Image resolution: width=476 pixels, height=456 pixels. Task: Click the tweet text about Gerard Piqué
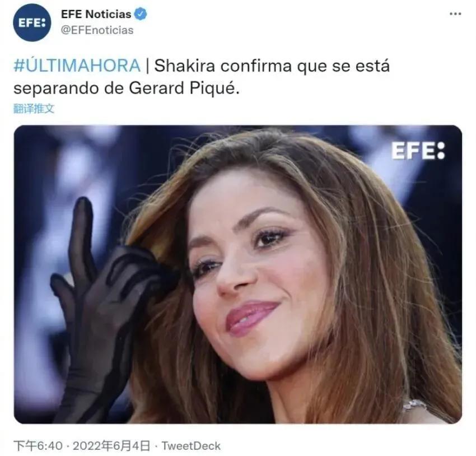(x=202, y=77)
